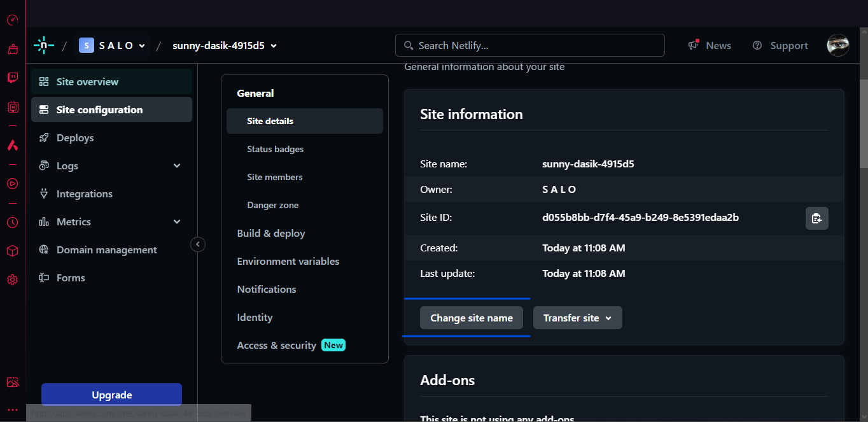Click the Site information heading
The height and width of the screenshot is (422, 868).
click(472, 114)
